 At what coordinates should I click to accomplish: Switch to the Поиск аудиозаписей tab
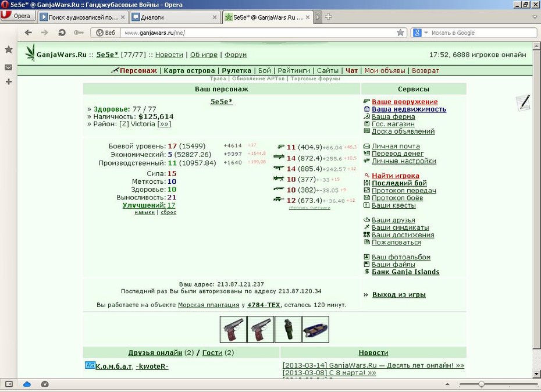click(x=83, y=17)
